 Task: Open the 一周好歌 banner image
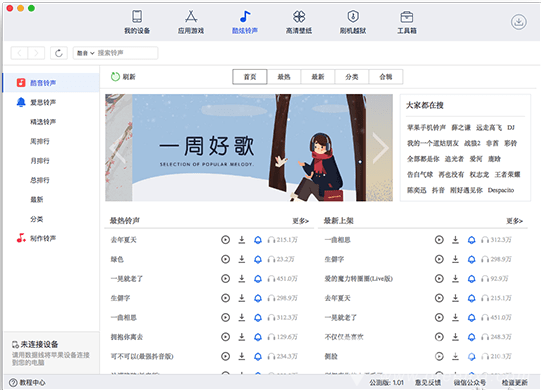(x=249, y=148)
